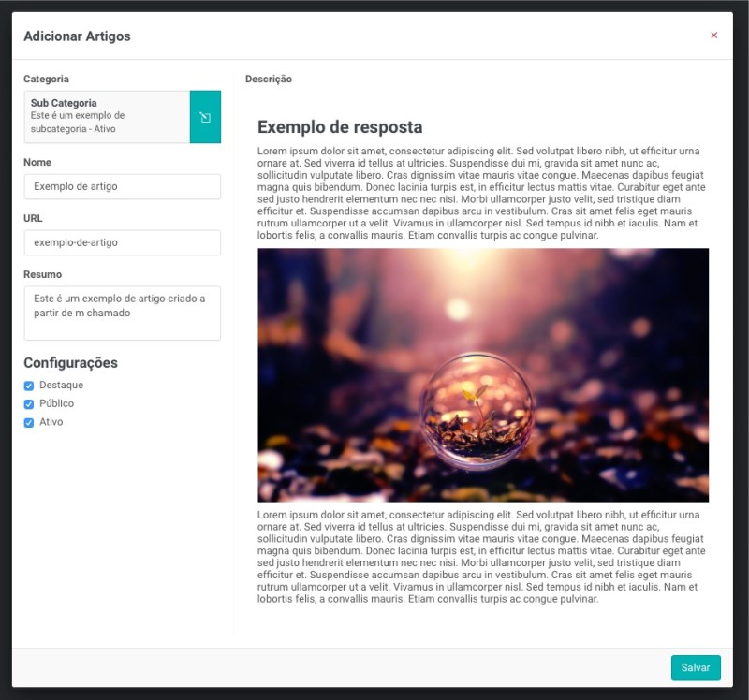749x700 pixels.
Task: Close the Adicionar Artigos dialog
Action: pos(713,36)
